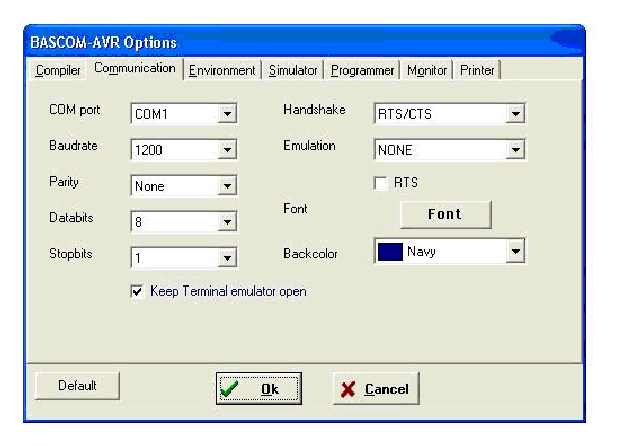Click the Parity label
Viewport: 643px width, 446px height.
click(64, 182)
